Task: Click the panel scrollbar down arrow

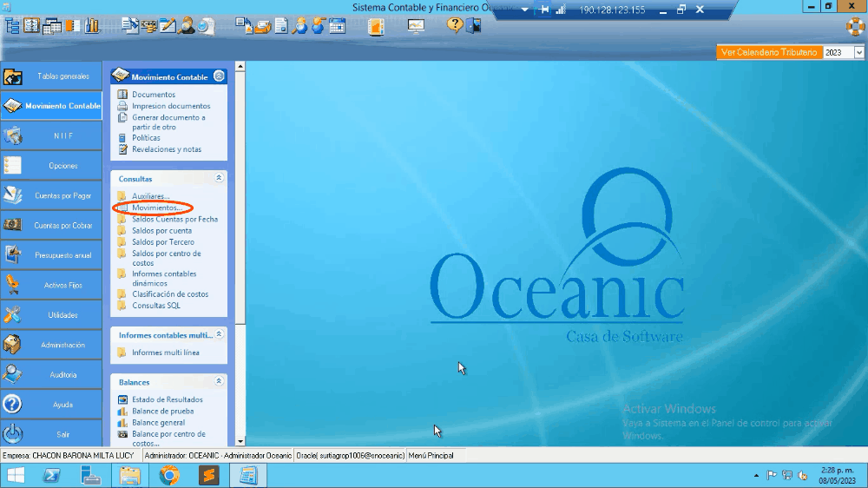Action: [240, 441]
